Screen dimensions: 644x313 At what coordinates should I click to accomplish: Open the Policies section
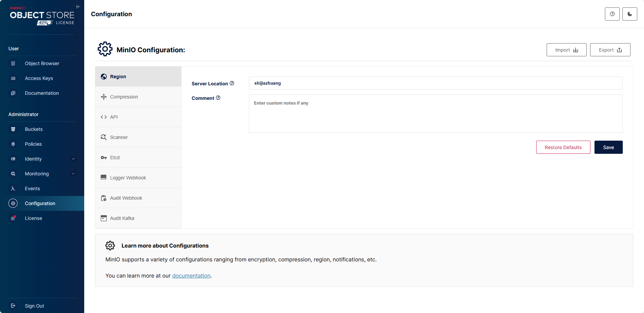pyautogui.click(x=33, y=144)
